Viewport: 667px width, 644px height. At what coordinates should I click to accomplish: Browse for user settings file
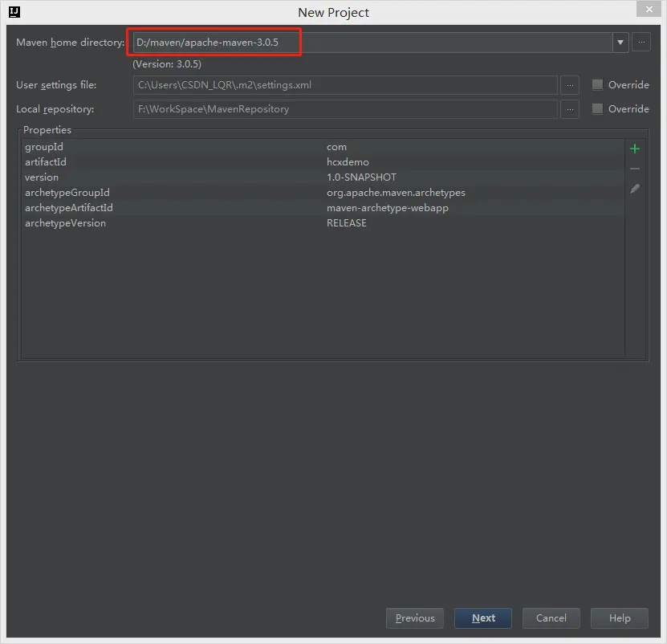pos(570,85)
